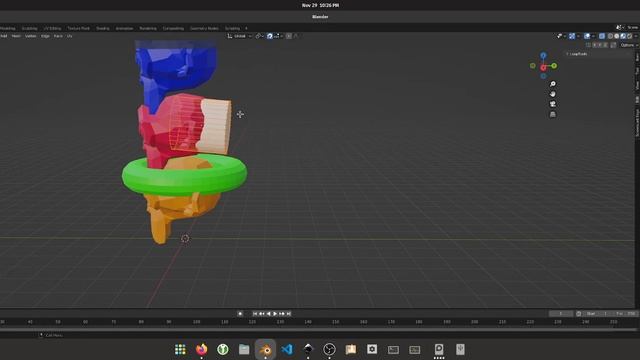640x360 pixels.
Task: Open the View sidebar vertical tab
Action: [637, 86]
